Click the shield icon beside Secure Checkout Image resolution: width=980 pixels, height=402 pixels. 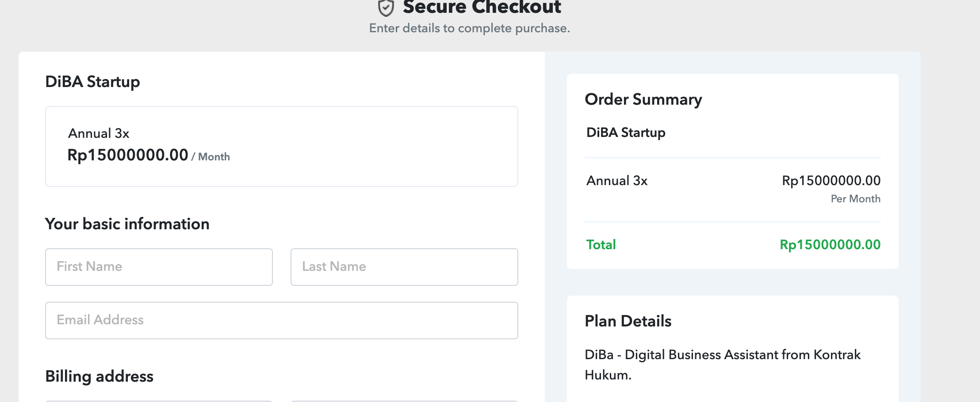pos(386,8)
